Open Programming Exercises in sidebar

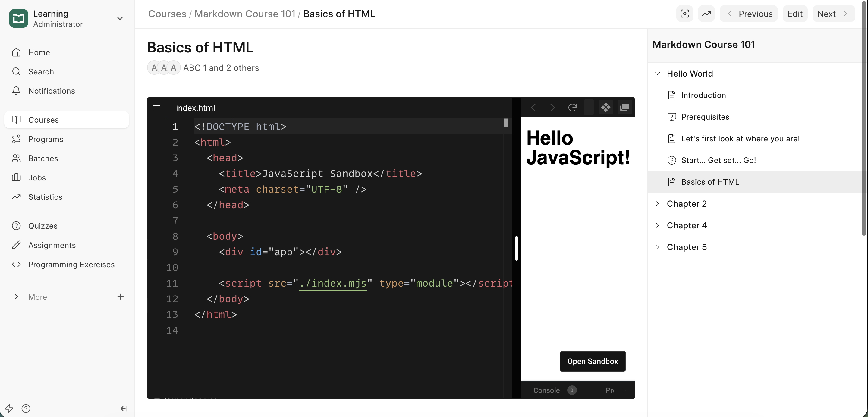coord(71,265)
